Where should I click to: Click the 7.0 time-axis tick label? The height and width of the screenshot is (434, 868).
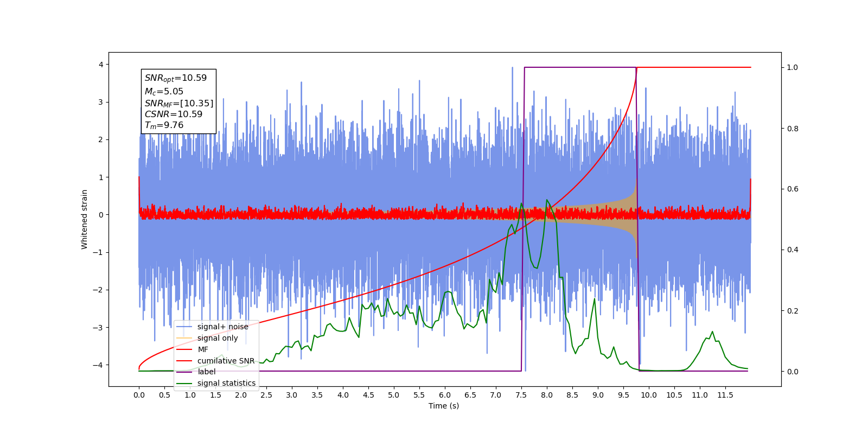coord(496,395)
